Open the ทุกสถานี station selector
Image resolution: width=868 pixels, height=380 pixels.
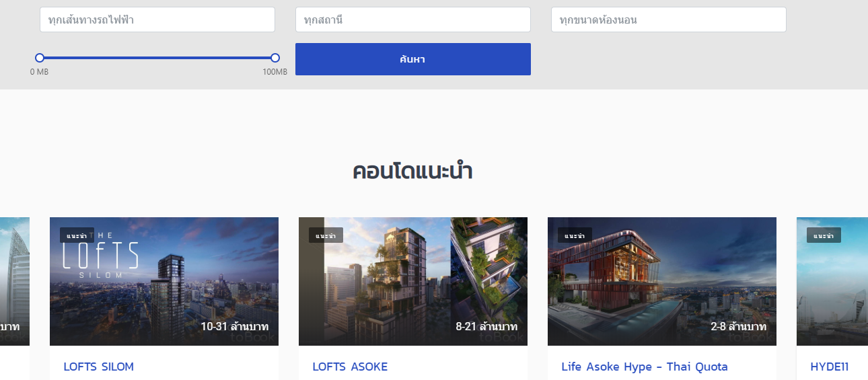point(413,20)
